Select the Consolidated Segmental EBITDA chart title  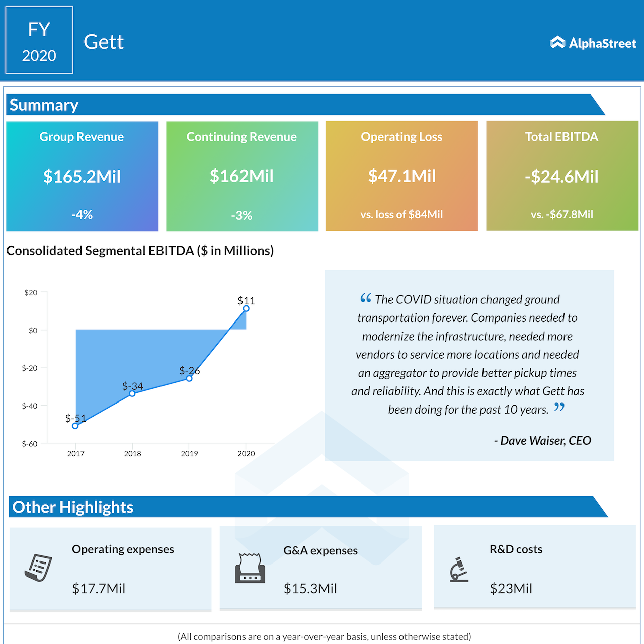140,251
